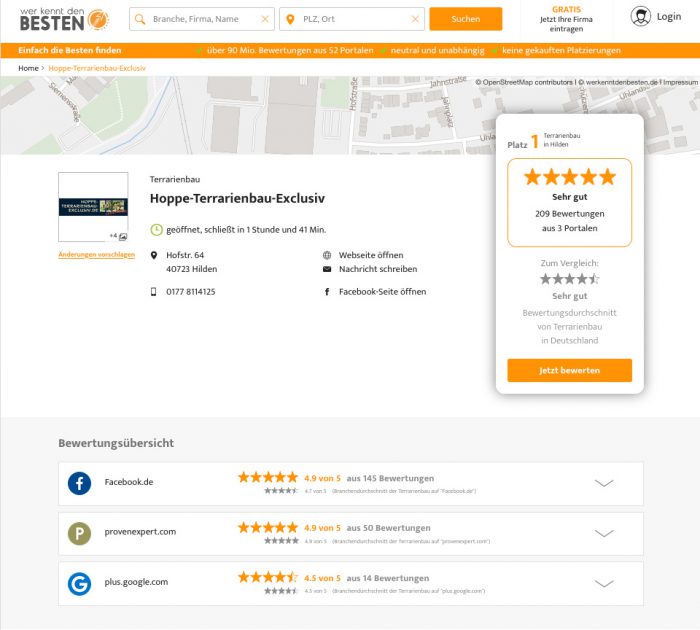Click the five-star rating in summary card
The image size is (700, 630).
point(570,177)
